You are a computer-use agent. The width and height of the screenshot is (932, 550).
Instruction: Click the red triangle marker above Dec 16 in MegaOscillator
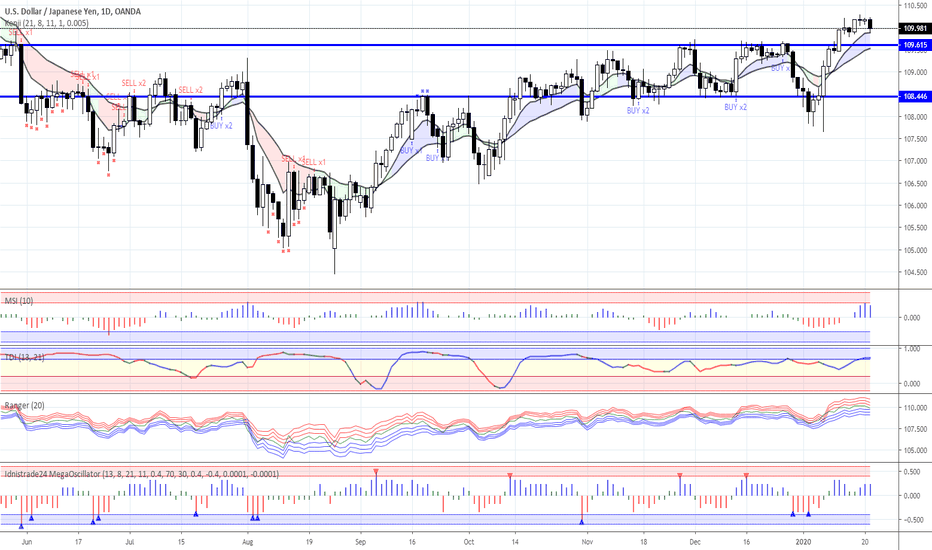pos(746,475)
